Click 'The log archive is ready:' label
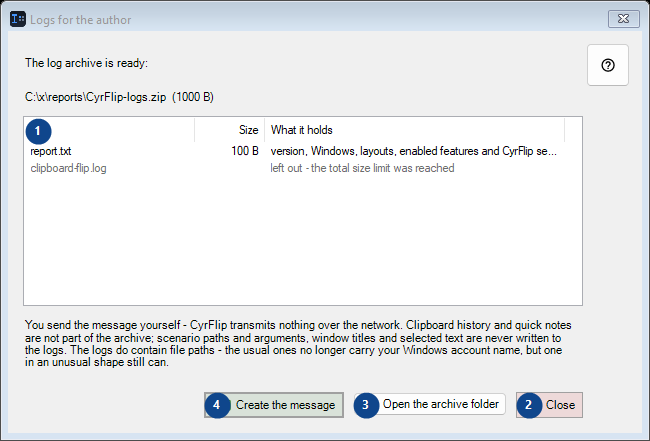Screen dimensions: 650x441 click(86, 63)
